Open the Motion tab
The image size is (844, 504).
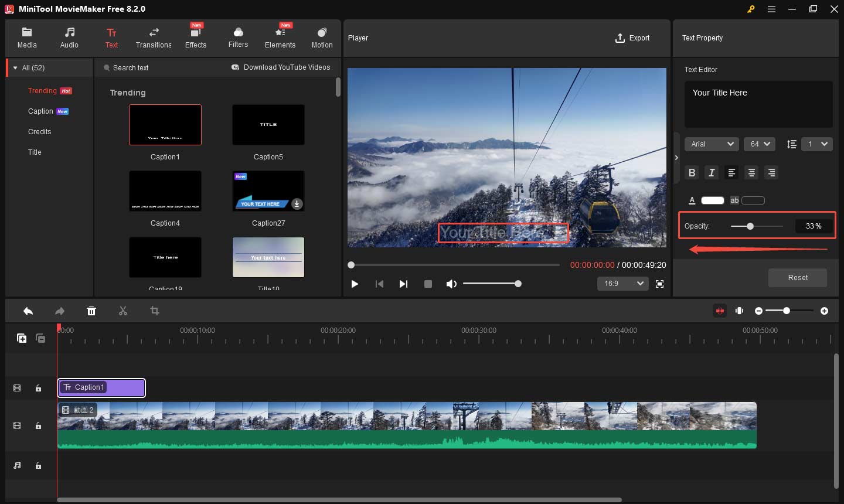[322, 38]
